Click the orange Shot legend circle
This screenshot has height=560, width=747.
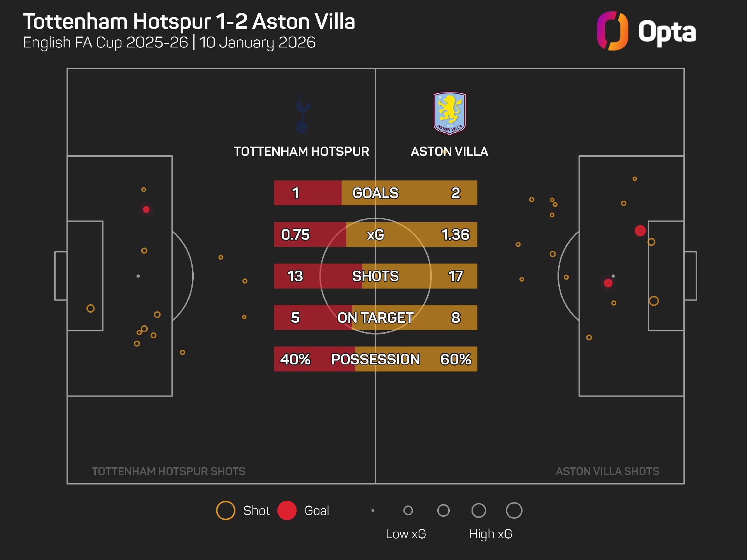click(226, 511)
